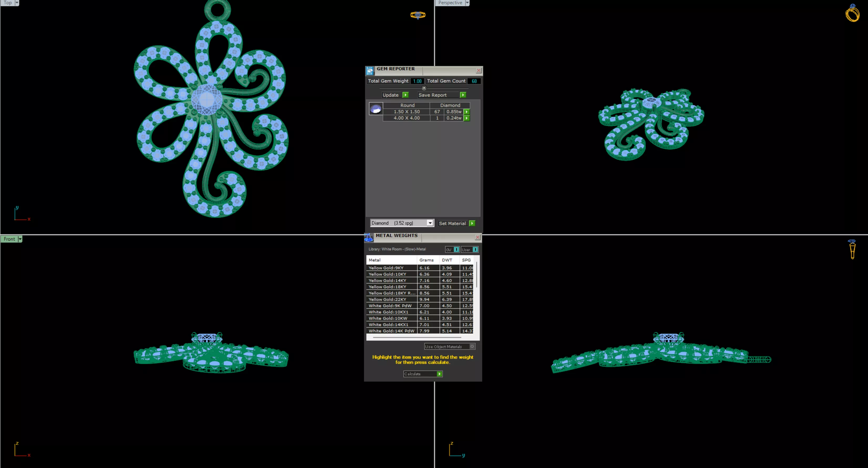The width and height of the screenshot is (868, 468).
Task: Click the Gem Reporter panel icon
Action: pos(370,70)
